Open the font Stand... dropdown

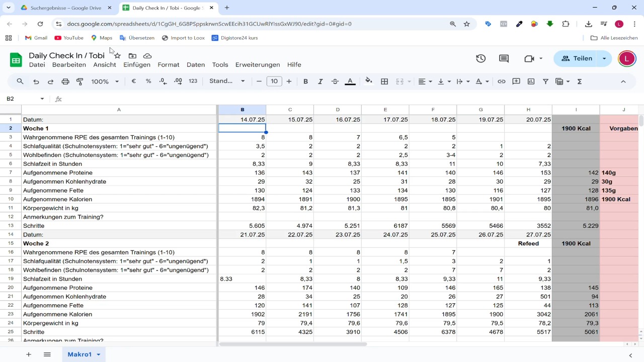(x=227, y=81)
